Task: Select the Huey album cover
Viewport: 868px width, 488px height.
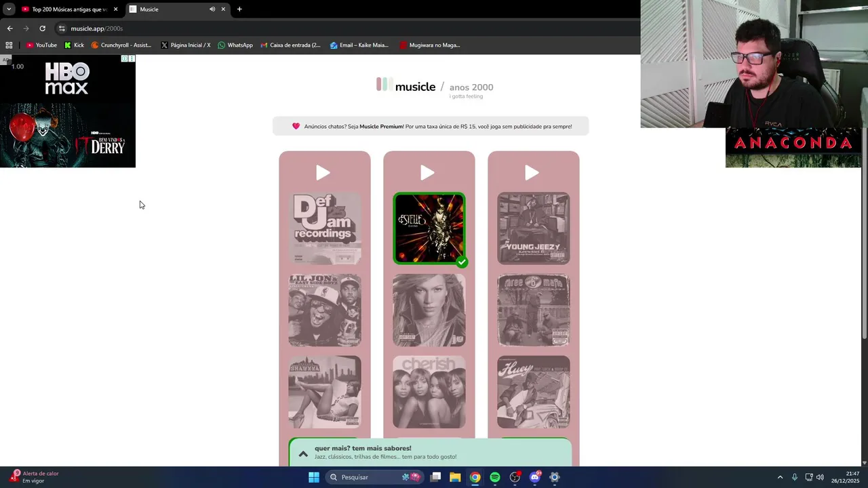Action: coord(534,392)
